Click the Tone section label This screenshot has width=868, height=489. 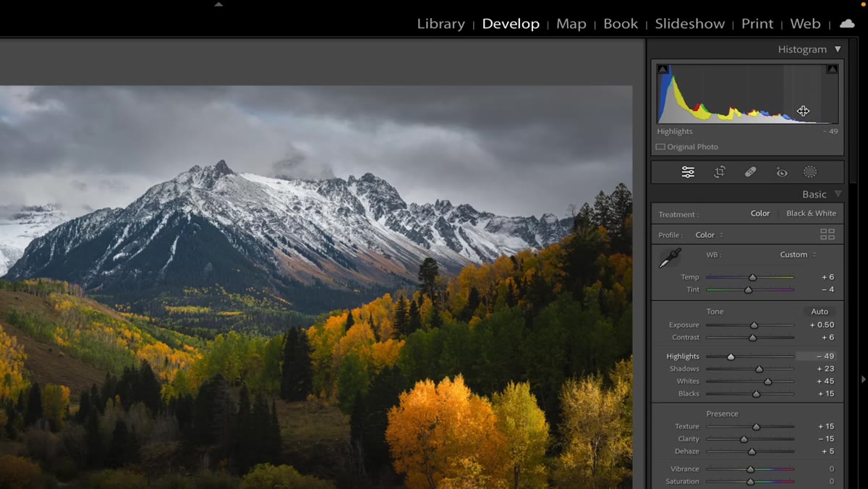coord(715,311)
